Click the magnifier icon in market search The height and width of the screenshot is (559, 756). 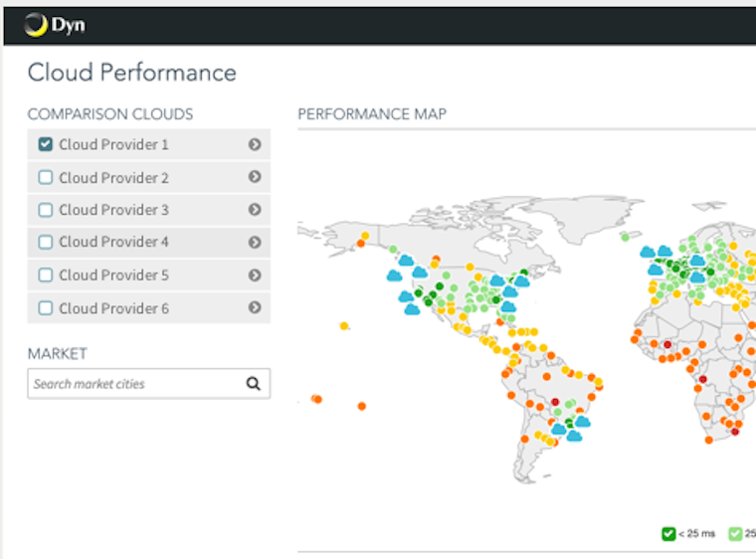254,383
